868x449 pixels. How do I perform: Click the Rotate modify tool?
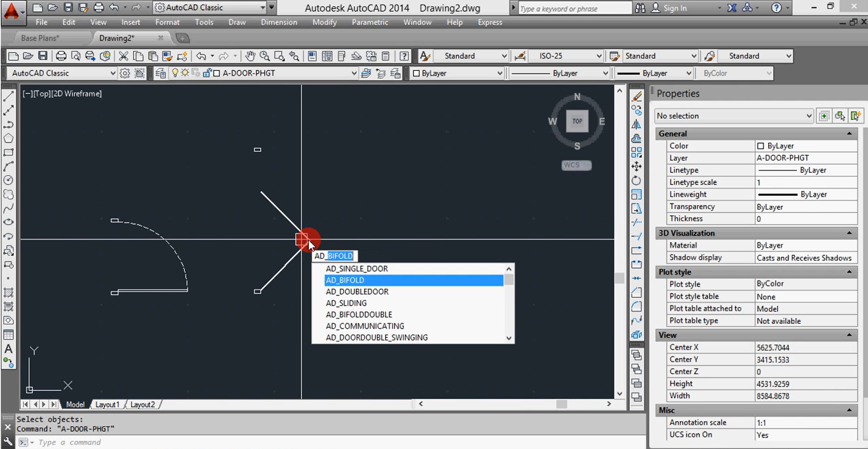pyautogui.click(x=636, y=181)
